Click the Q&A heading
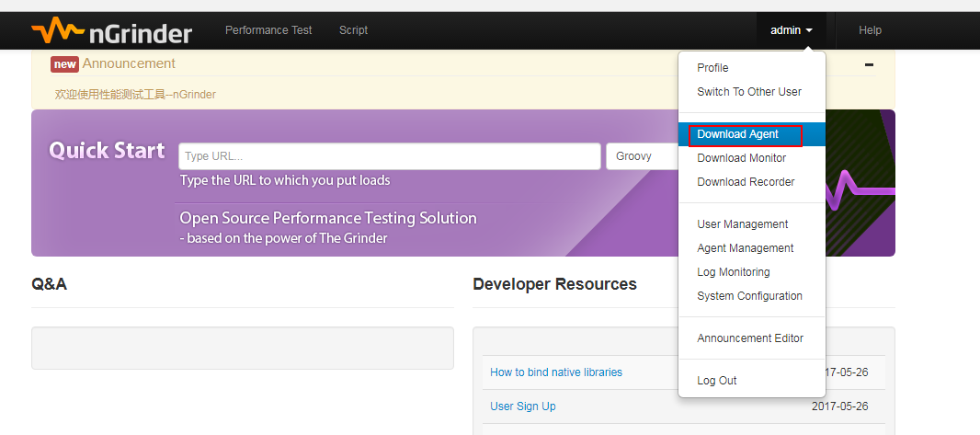Viewport: 980px width, 435px height. click(x=50, y=284)
